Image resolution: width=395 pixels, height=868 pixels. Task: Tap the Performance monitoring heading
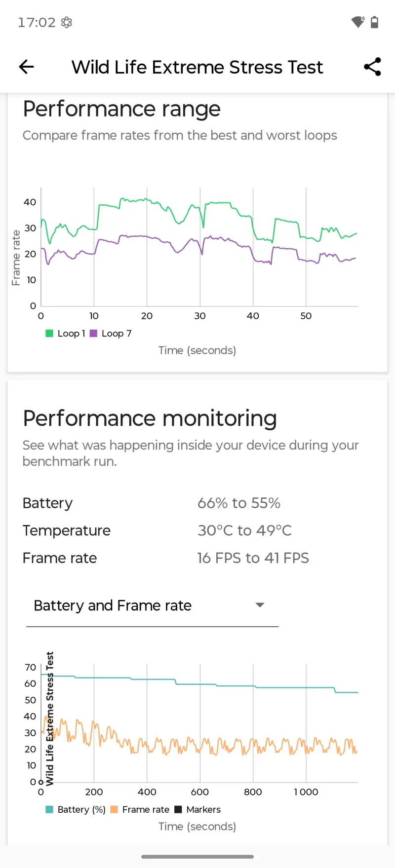(x=150, y=418)
